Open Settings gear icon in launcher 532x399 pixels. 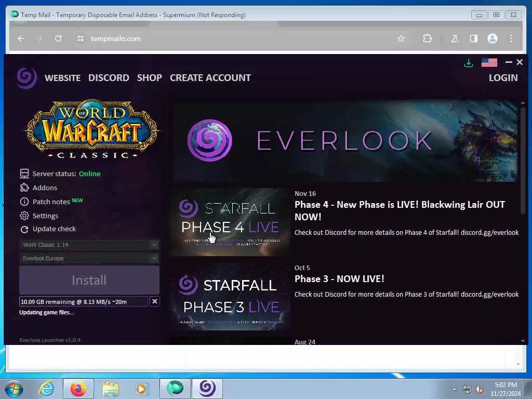click(24, 216)
